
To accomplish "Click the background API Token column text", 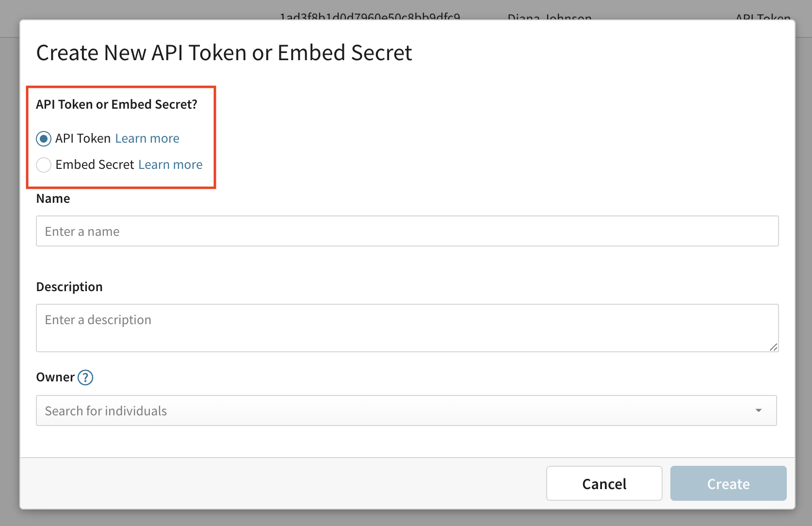I will tap(763, 17).
